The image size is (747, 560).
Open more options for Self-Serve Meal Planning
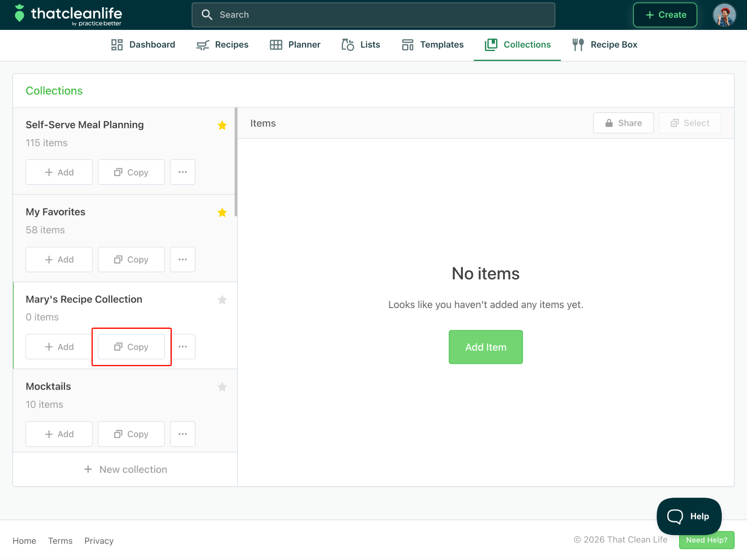(x=183, y=172)
